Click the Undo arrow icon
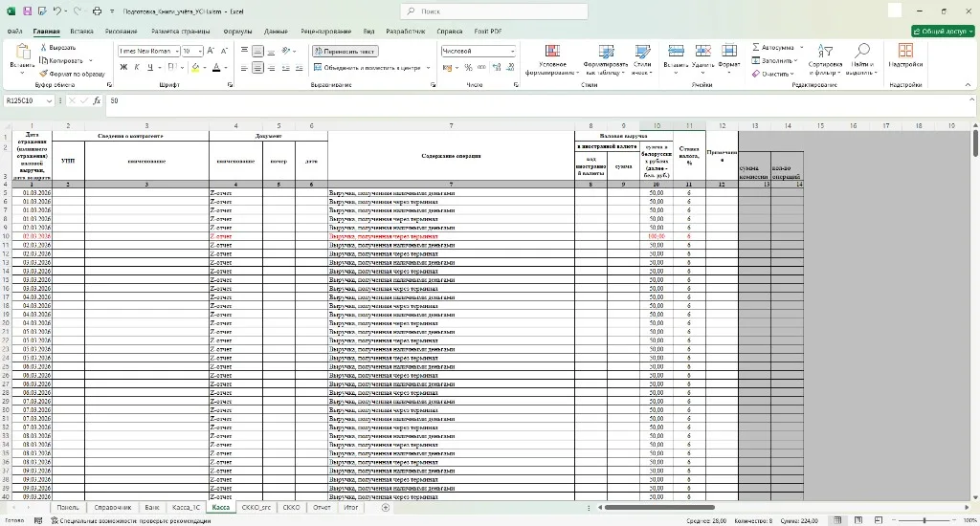Screen dimensions: 980x526 click(56, 11)
